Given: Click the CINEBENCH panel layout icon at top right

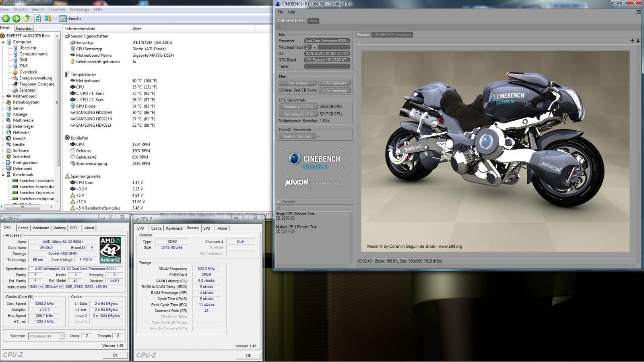Looking at the screenshot, I should [x=638, y=12].
